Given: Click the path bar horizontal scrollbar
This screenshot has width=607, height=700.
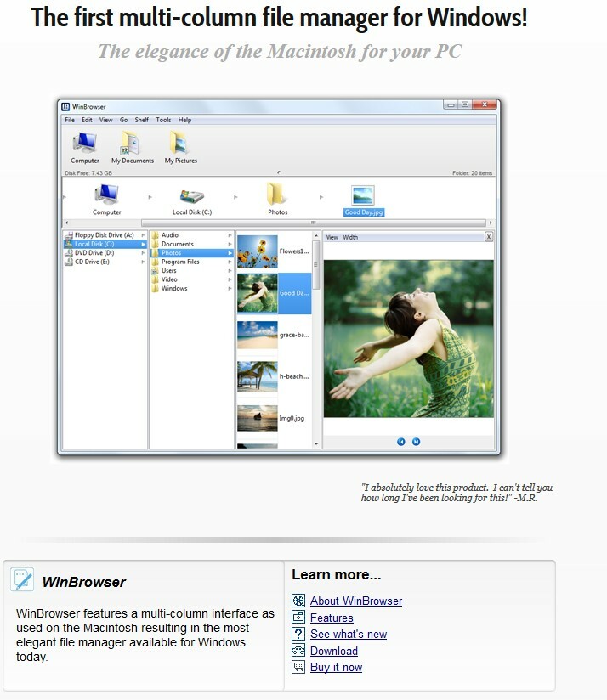Looking at the screenshot, I should click(x=313, y=223).
